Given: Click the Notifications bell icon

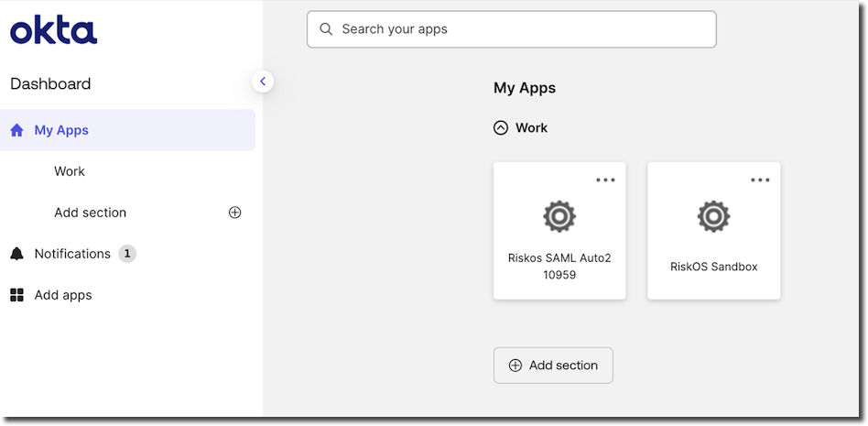Looking at the screenshot, I should click(x=17, y=254).
